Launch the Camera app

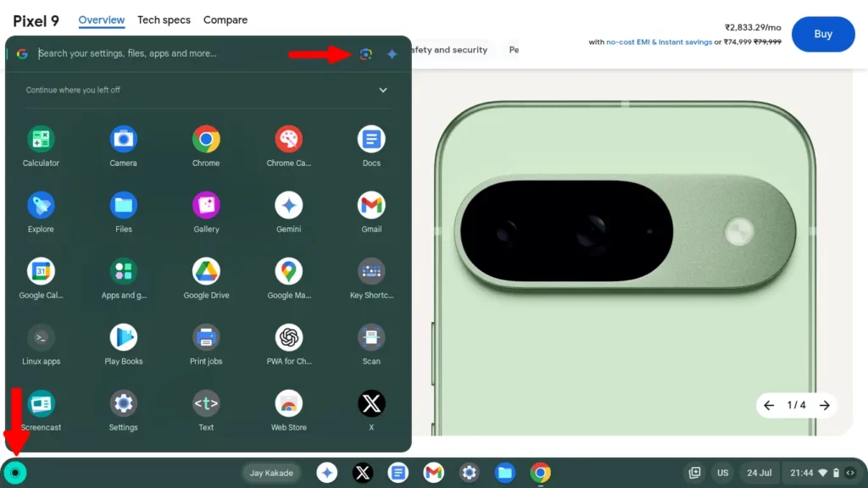[122, 139]
